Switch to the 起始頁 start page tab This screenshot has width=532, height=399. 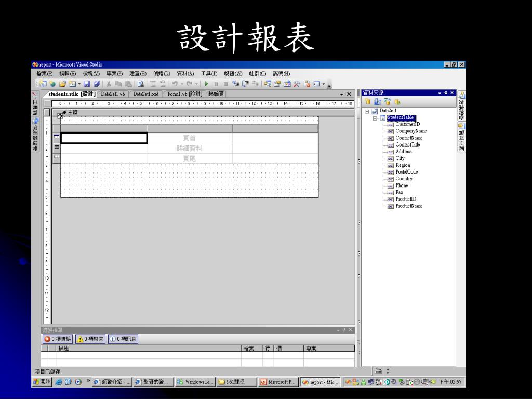216,94
